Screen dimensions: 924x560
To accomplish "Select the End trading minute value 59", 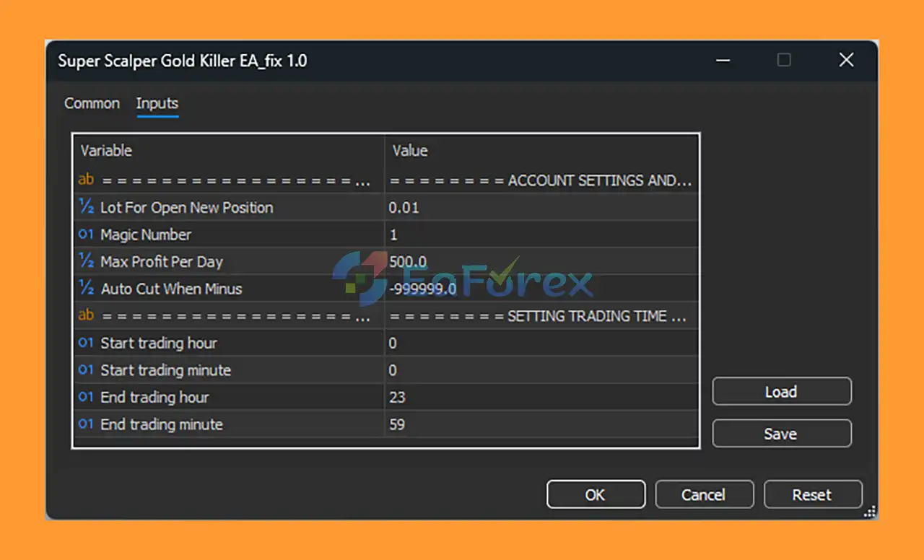I will click(x=397, y=424).
